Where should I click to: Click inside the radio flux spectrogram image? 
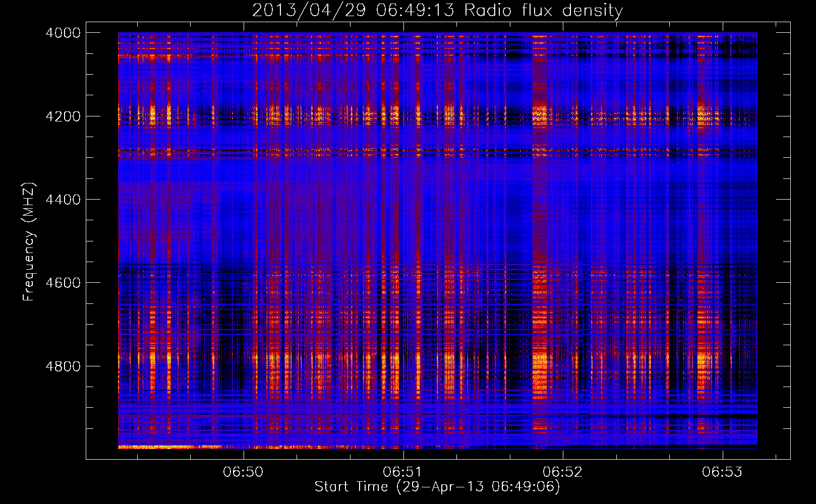click(x=438, y=240)
